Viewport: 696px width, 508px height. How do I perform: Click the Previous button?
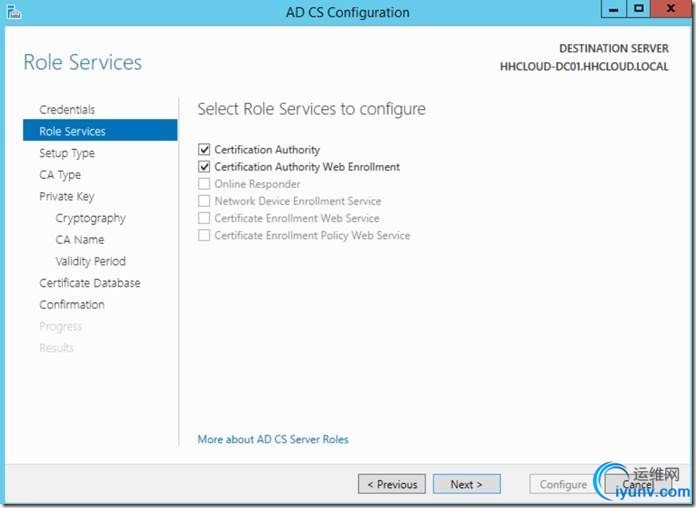pos(392,484)
